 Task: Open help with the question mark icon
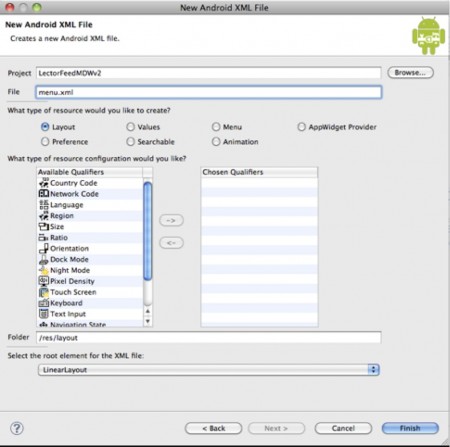17,428
